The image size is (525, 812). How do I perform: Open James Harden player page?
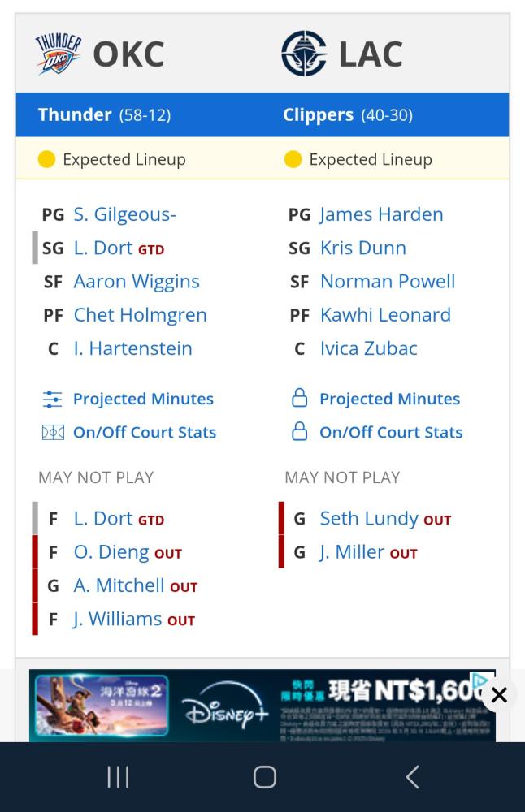click(x=381, y=214)
